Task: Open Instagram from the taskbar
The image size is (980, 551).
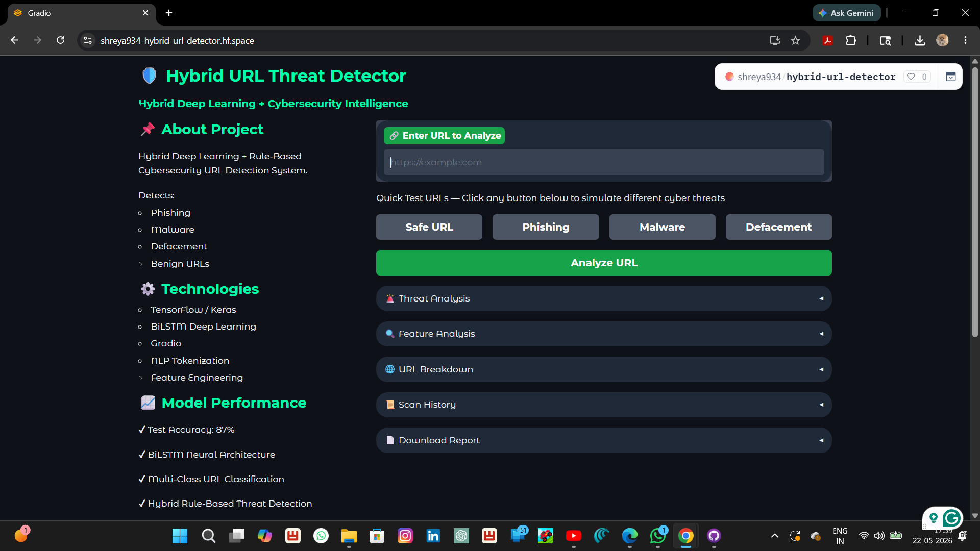Action: click(405, 536)
